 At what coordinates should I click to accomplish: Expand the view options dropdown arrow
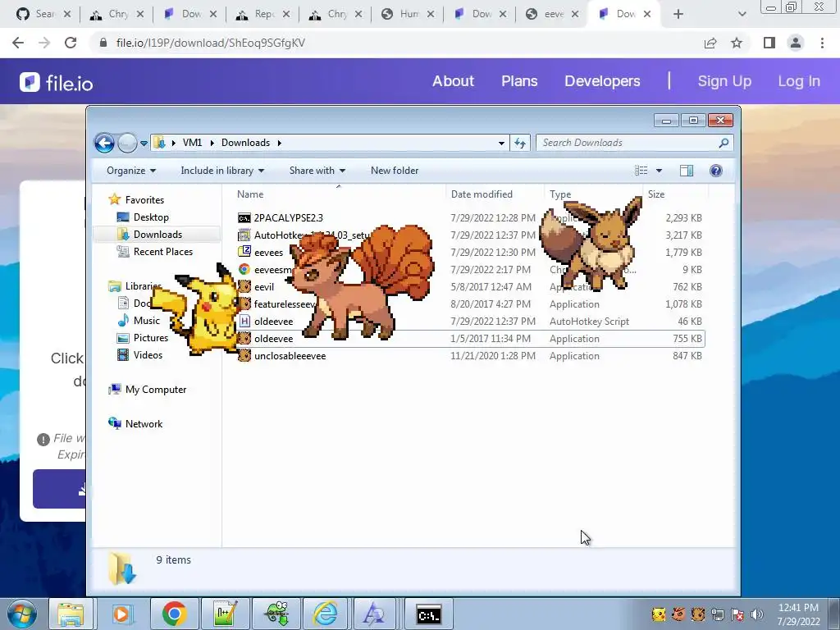point(659,171)
